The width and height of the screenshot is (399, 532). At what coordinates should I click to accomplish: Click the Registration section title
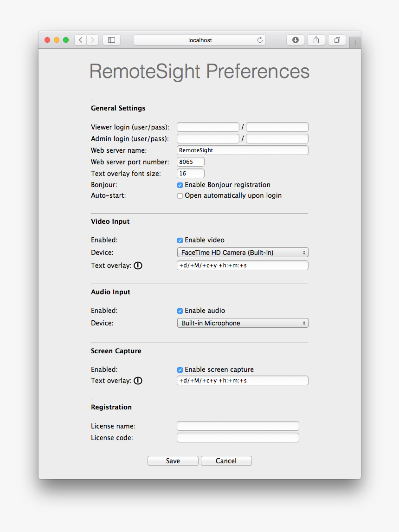(111, 407)
